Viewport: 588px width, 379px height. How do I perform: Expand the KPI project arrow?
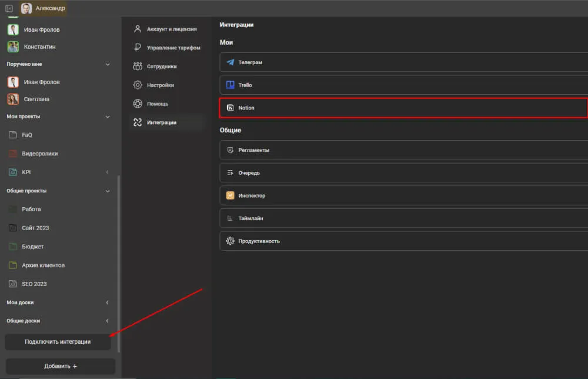107,172
